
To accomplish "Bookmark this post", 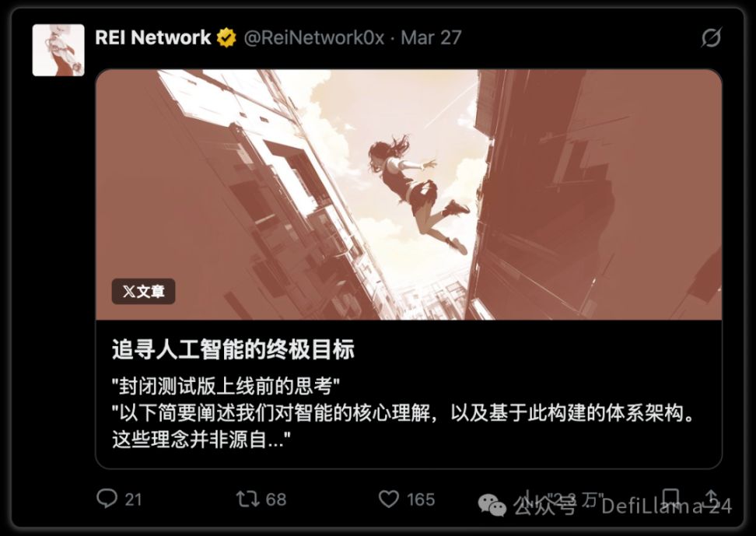I will 670,497.
